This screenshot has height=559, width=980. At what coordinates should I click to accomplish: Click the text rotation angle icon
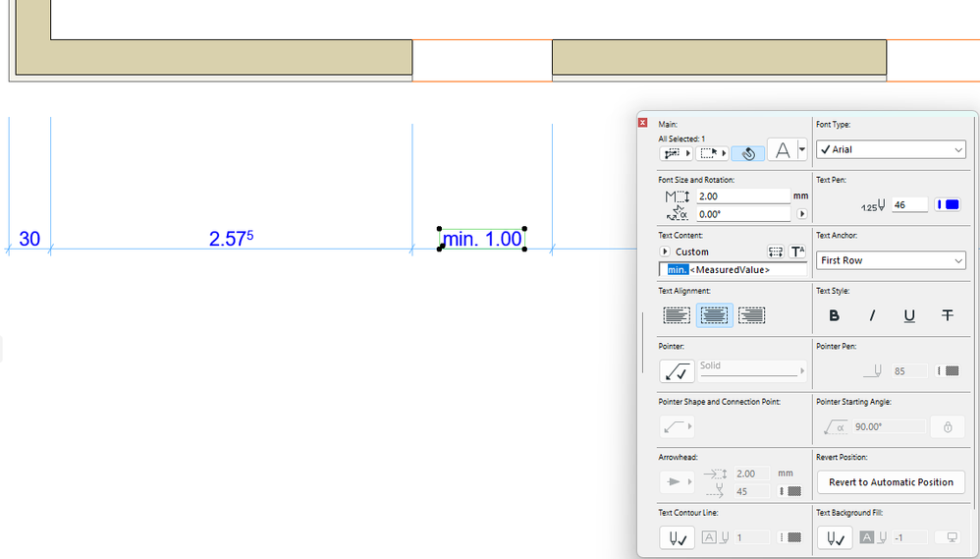(677, 214)
